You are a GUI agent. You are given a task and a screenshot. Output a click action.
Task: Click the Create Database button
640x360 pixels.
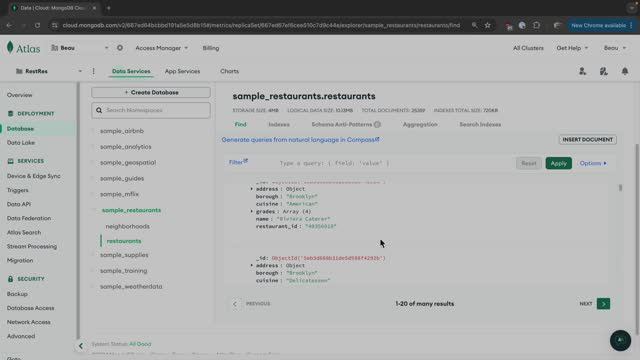tap(151, 93)
